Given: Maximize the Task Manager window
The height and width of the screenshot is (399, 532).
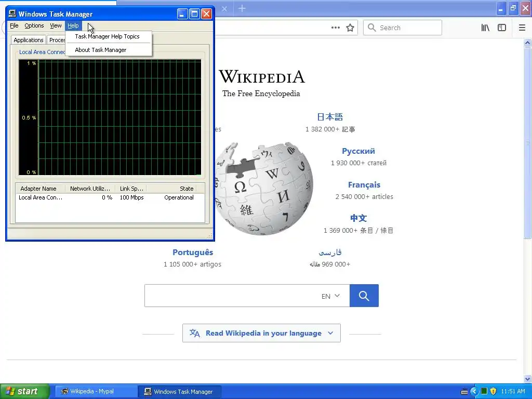Looking at the screenshot, I should pyautogui.click(x=194, y=14).
